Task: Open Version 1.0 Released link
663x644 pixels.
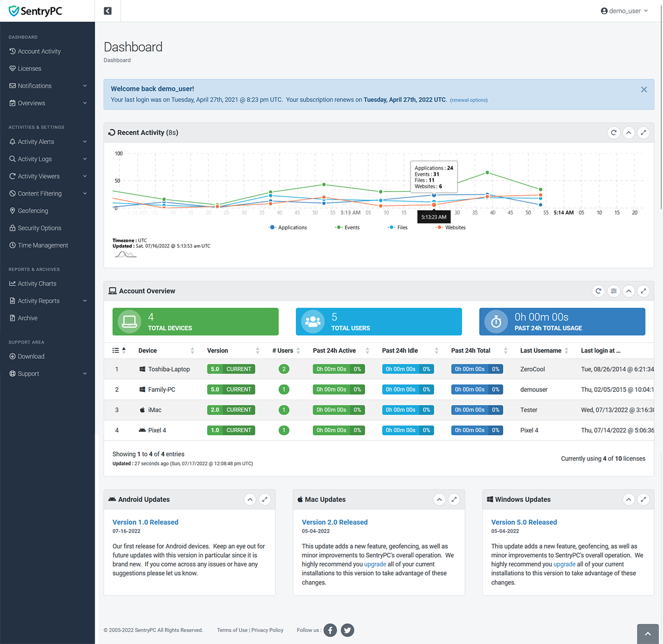Action: [x=146, y=522]
